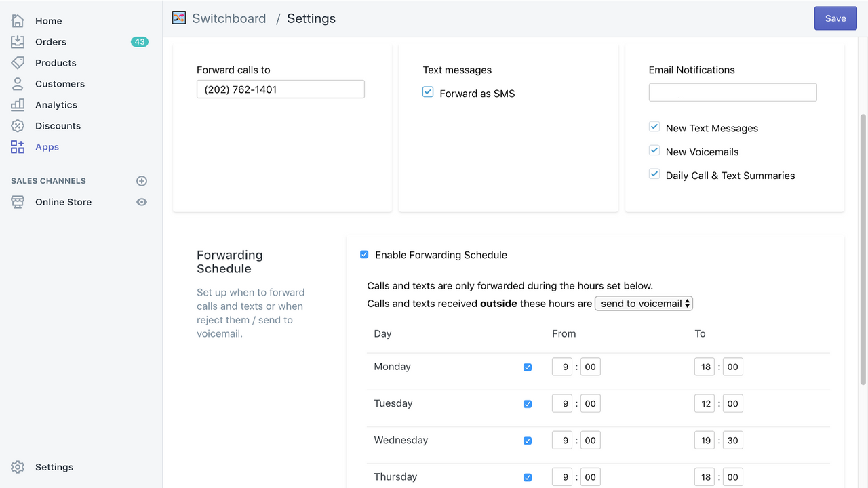Click Thursday To minutes field
This screenshot has width=868, height=488.
[732, 477]
